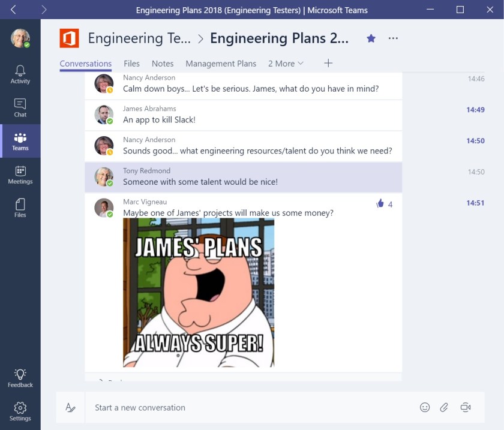Toggle thumbs-up like on Marc's message
504x430 pixels.
pos(380,203)
